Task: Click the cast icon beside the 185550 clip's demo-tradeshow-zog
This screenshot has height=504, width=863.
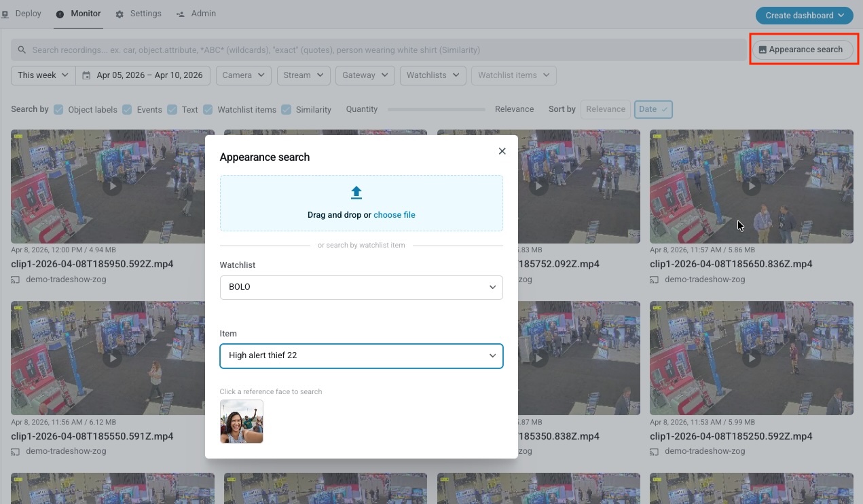Action: point(16,451)
